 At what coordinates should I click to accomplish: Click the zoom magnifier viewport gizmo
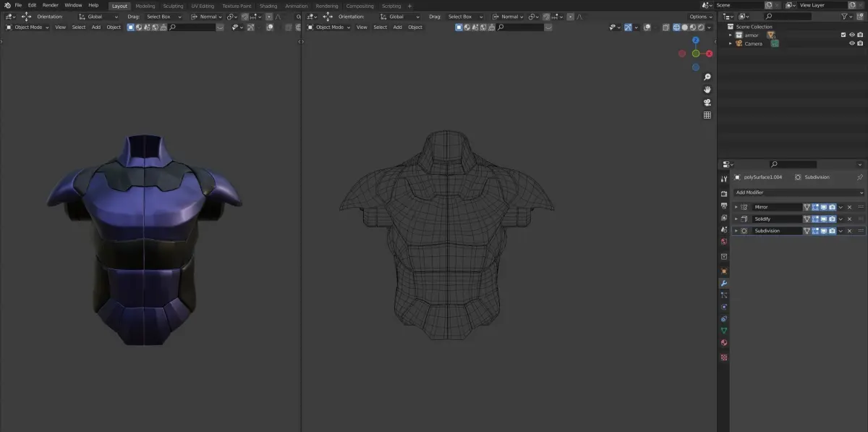(707, 77)
